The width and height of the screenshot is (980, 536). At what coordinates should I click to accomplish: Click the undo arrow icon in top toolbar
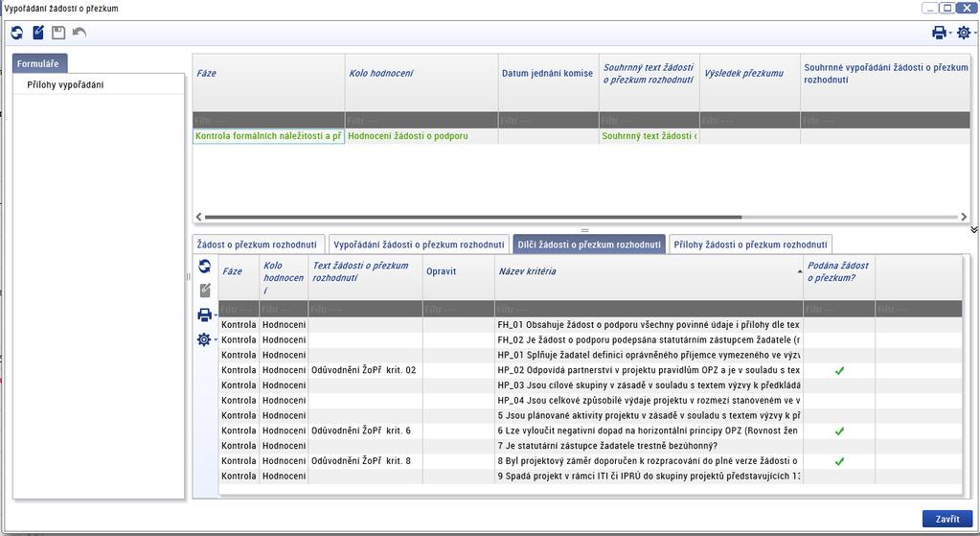click(x=79, y=32)
